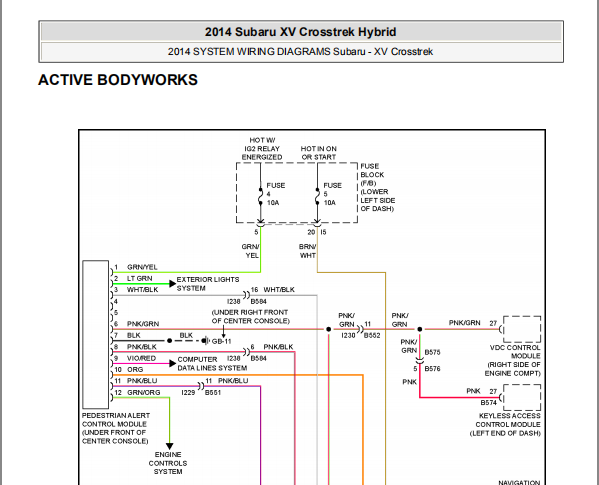Screen dimensions: 599x485
Task: Click the 'B574' connector label
Action: [x=489, y=403]
